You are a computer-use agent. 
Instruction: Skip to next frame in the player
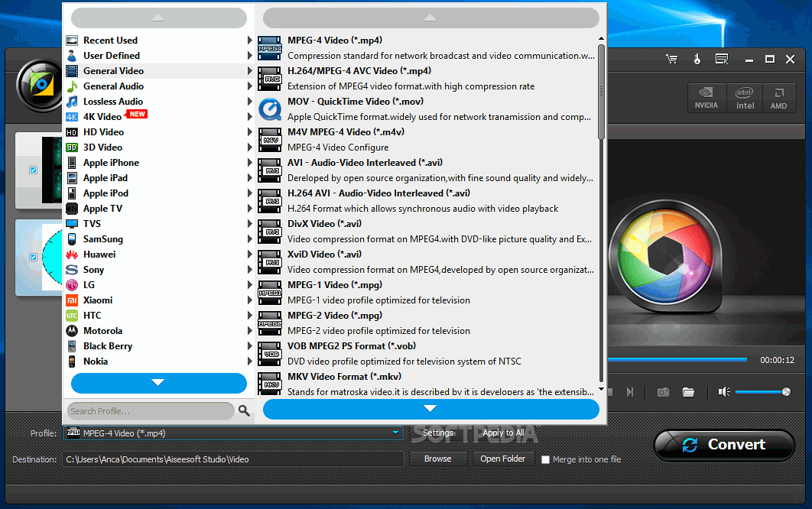(x=630, y=392)
